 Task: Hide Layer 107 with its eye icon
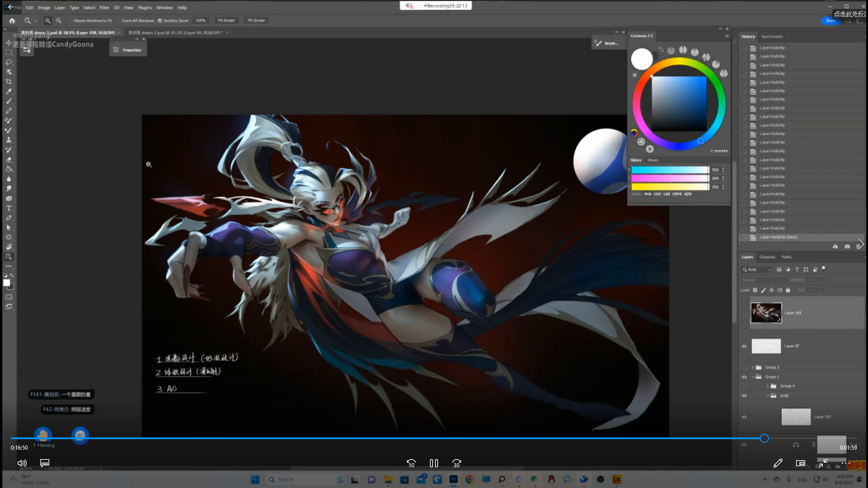pos(744,417)
